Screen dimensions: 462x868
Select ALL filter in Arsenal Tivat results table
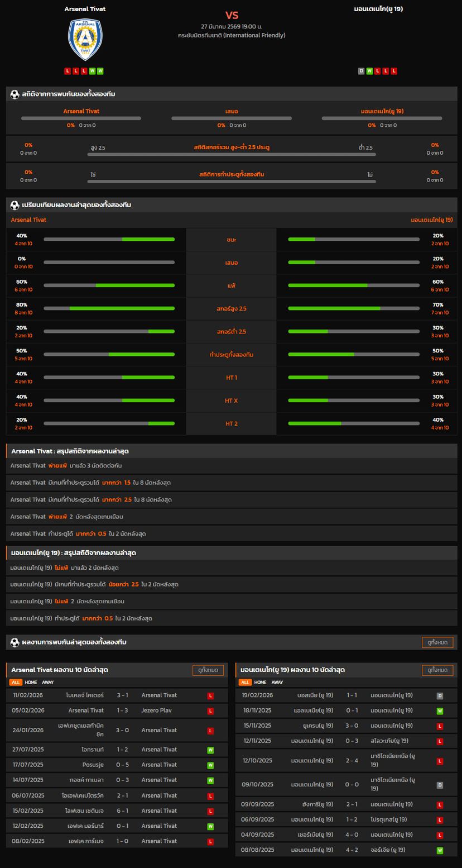point(16,682)
